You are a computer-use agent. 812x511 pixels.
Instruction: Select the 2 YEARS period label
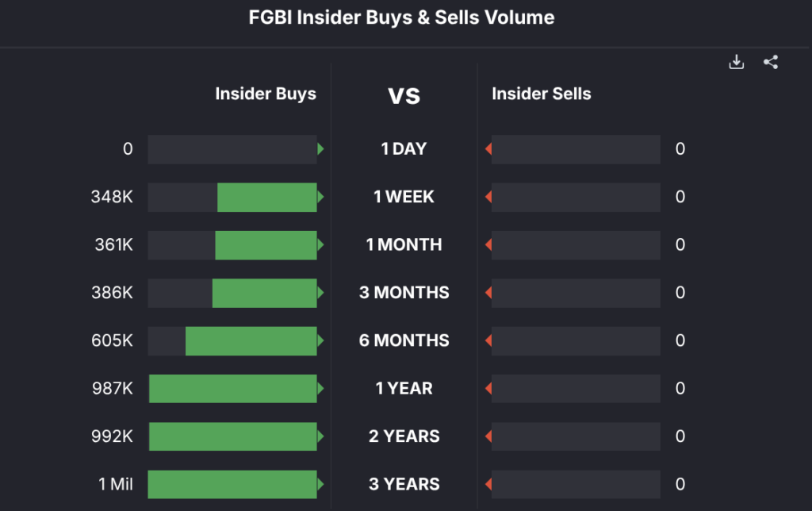404,436
